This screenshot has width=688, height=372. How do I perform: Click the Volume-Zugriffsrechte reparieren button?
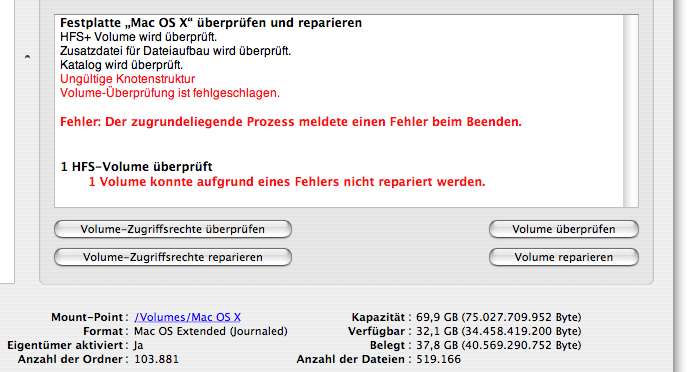click(x=173, y=257)
